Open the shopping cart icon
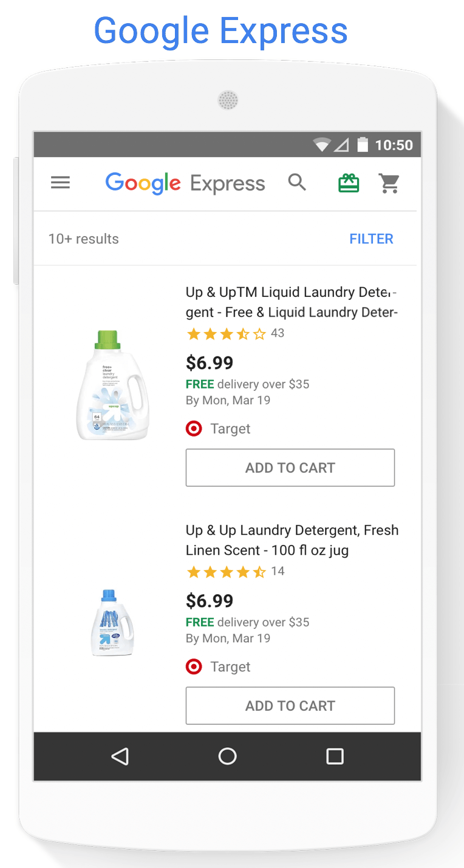464x868 pixels. pyautogui.click(x=389, y=183)
